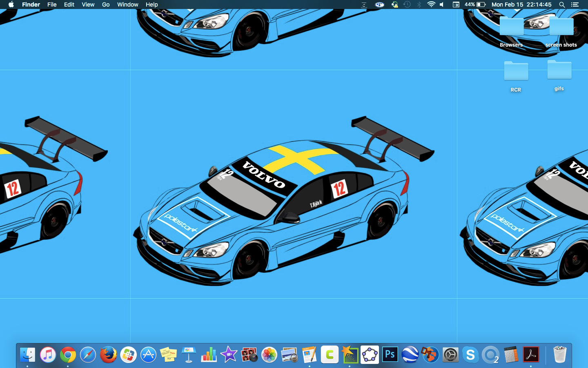Open the View menu
588x368 pixels.
88,4
